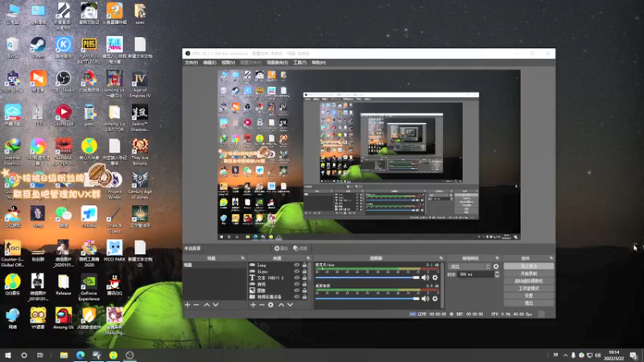
Task: Remove the scene with minus button
Action: (x=196, y=305)
